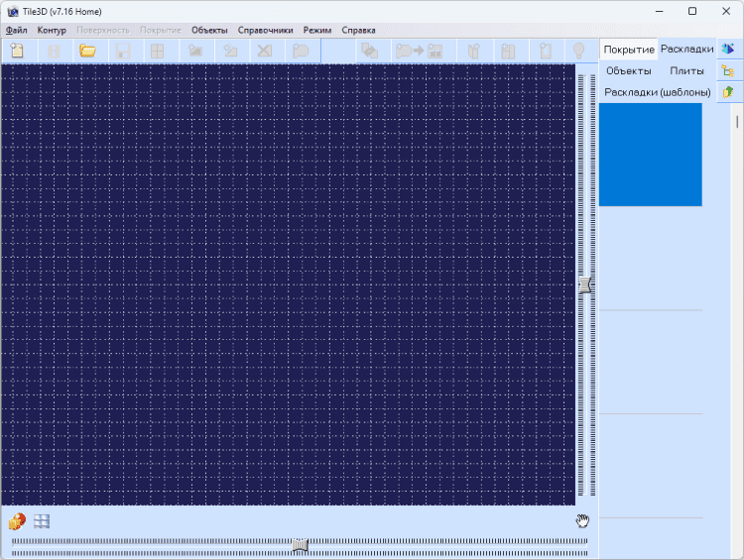
Task: Toggle the grid icon below the canvas
Action: [42, 521]
